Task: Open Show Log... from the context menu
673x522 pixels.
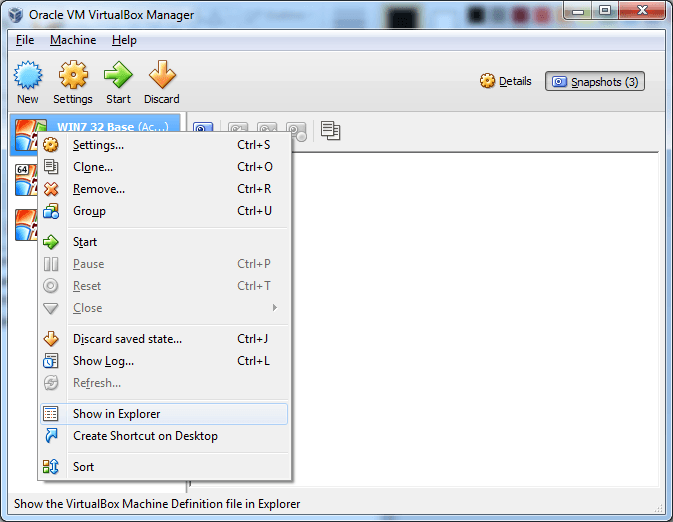Action: 103,361
